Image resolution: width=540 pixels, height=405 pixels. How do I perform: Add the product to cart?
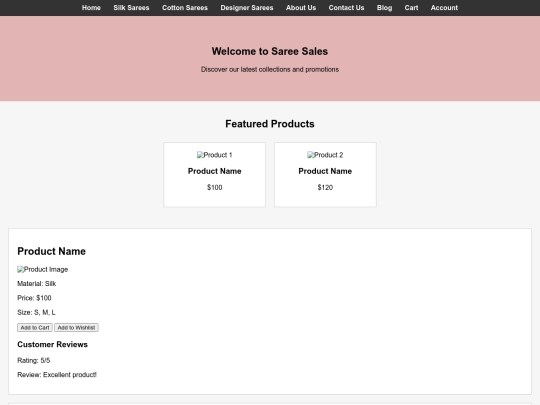(35, 328)
